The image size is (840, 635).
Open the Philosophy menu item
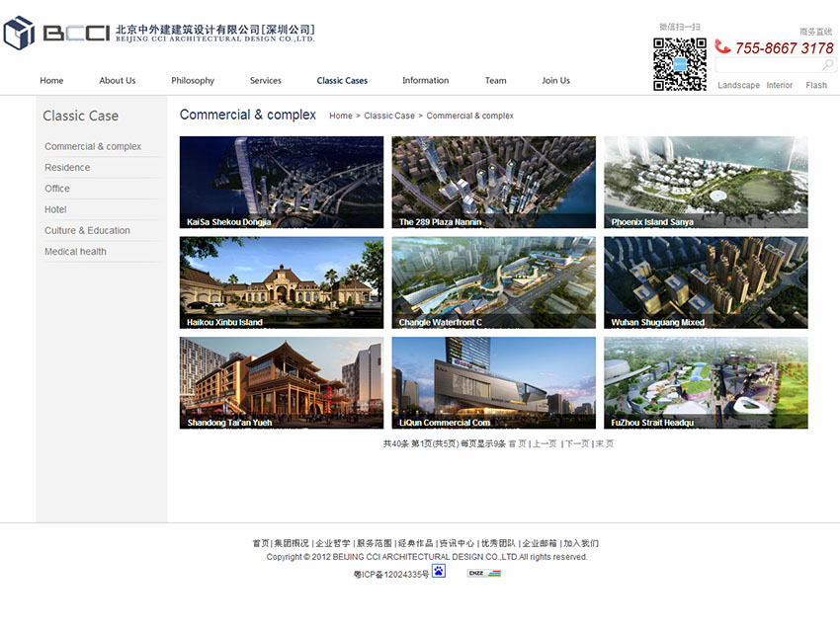click(193, 81)
